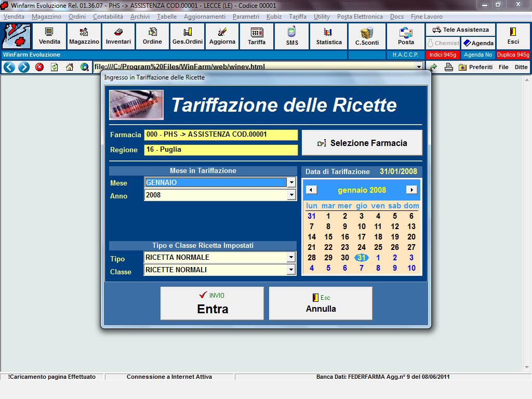
Task: Open the Inventari toolbar icon
Action: 118,36
